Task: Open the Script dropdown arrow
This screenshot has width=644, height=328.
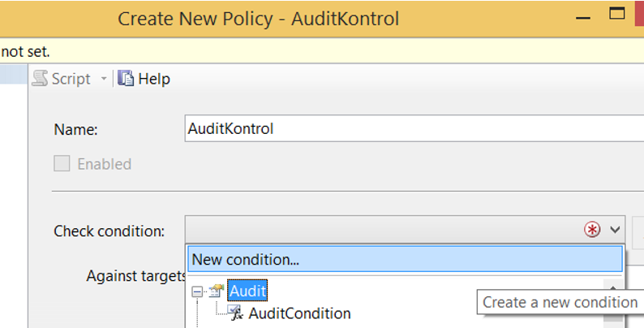Action: tap(104, 79)
